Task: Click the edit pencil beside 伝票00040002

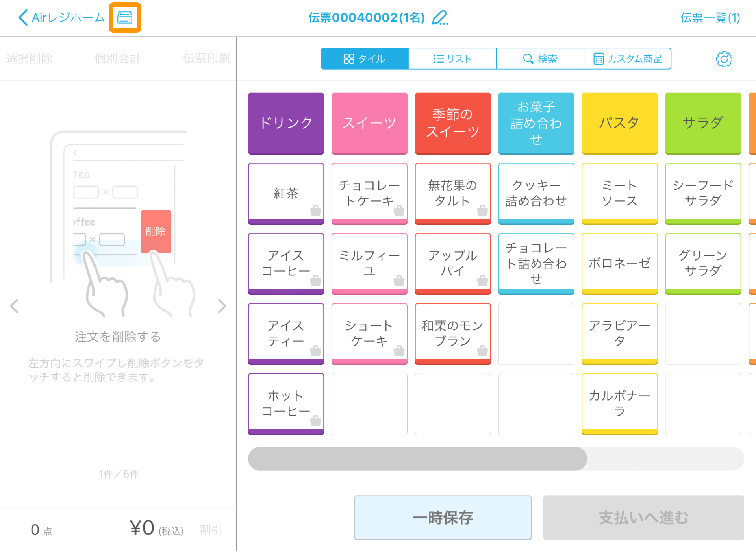Action: [440, 18]
